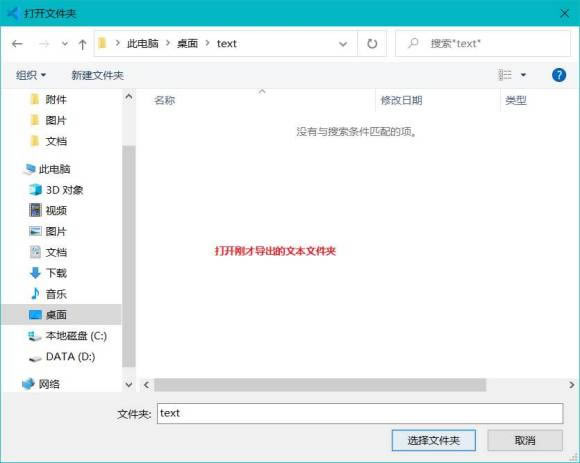Click 新建文件夹 to create folder
Image resolution: width=580 pixels, height=463 pixels.
tap(97, 75)
